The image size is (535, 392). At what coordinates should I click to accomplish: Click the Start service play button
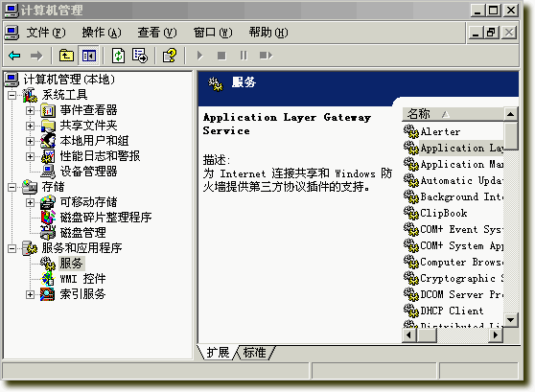click(200, 56)
